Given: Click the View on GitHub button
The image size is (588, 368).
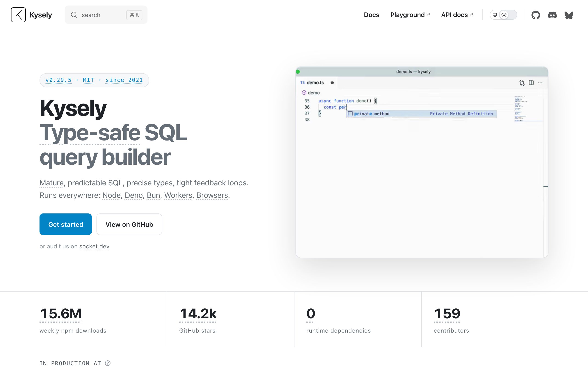Looking at the screenshot, I should (x=129, y=224).
